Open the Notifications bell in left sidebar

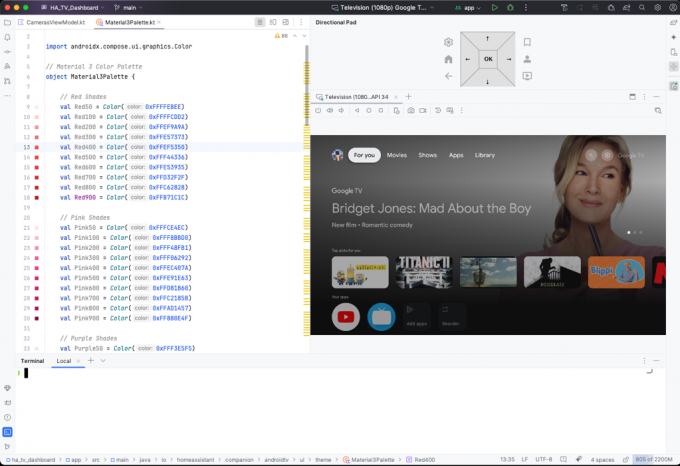point(7,37)
